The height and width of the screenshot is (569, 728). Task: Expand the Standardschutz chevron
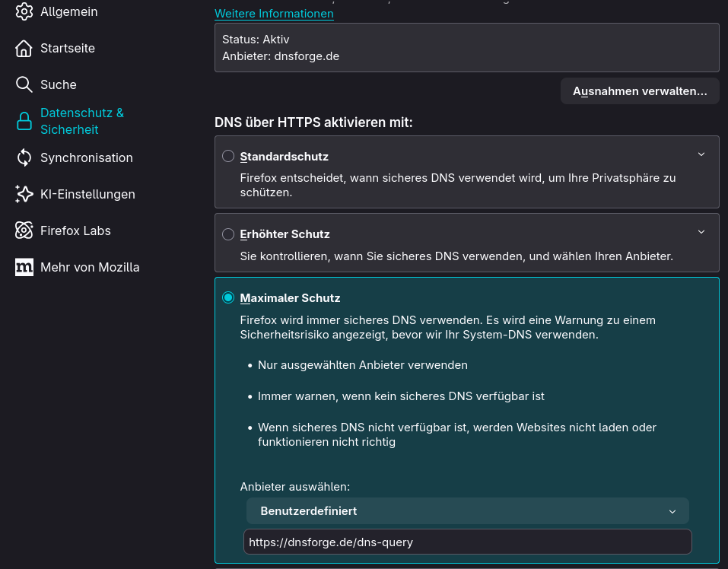click(701, 154)
